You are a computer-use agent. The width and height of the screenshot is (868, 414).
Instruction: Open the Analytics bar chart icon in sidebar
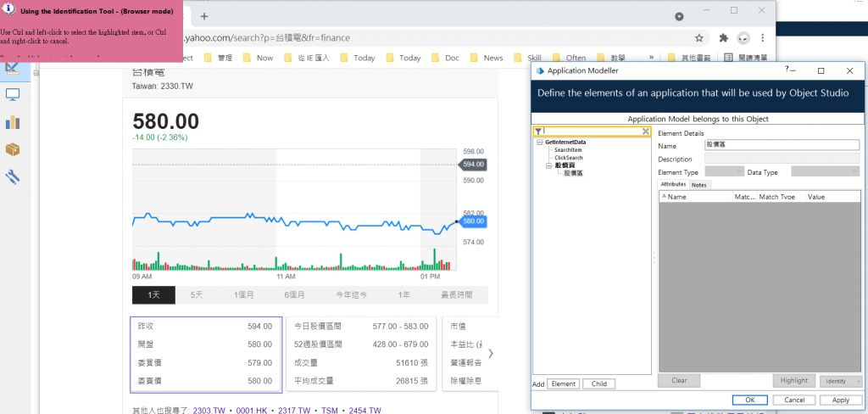[x=12, y=122]
